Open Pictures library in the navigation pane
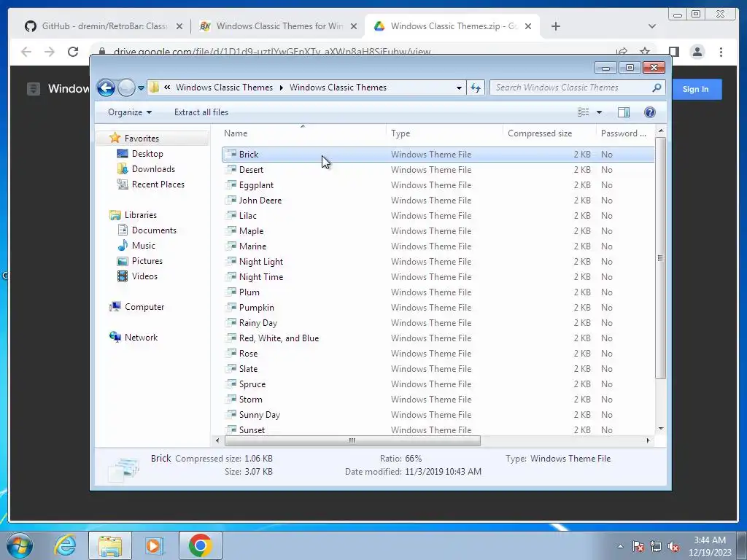Viewport: 747px width, 560px height. click(x=147, y=261)
